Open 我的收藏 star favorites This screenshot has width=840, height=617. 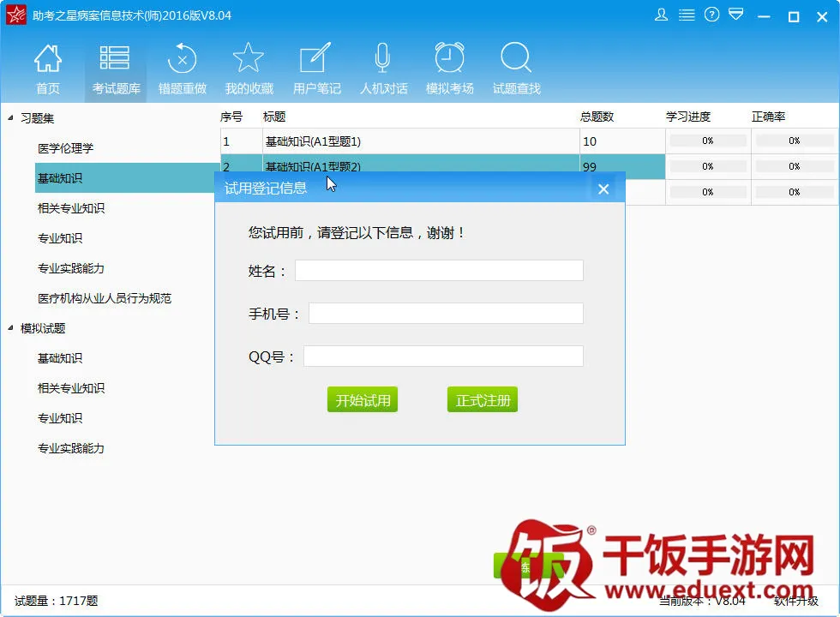coord(249,69)
